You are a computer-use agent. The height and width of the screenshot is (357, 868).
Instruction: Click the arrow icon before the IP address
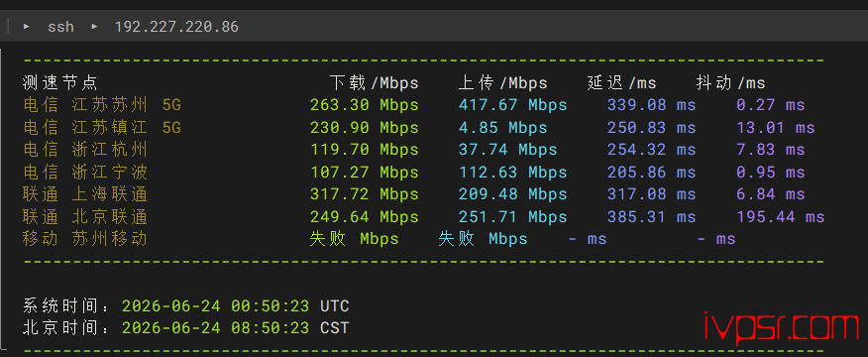click(x=95, y=26)
